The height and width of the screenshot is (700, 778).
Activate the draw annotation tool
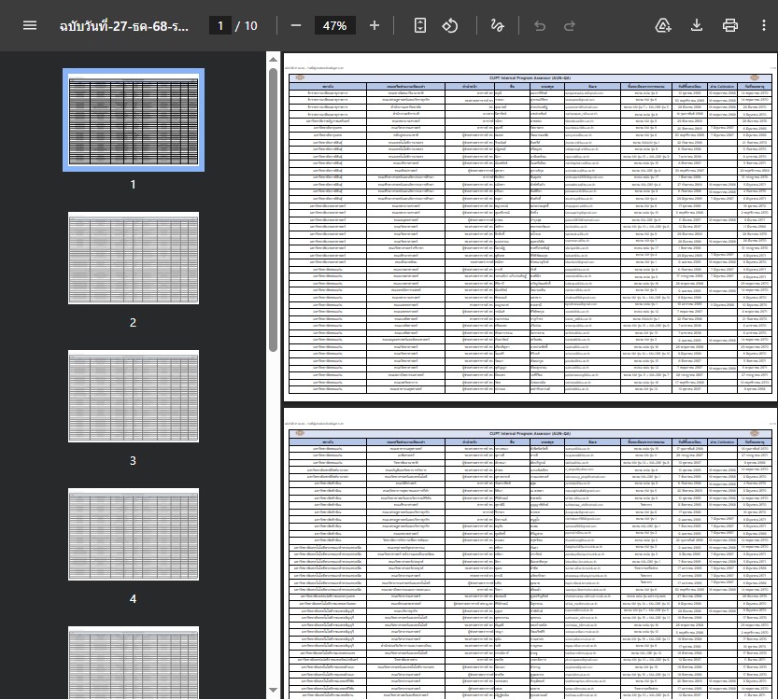(497, 25)
